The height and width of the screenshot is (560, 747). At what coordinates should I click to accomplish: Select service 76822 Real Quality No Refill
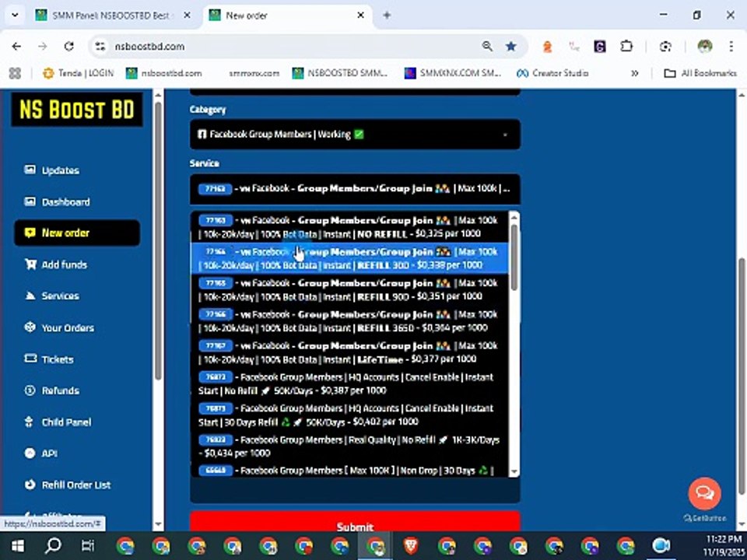click(349, 446)
